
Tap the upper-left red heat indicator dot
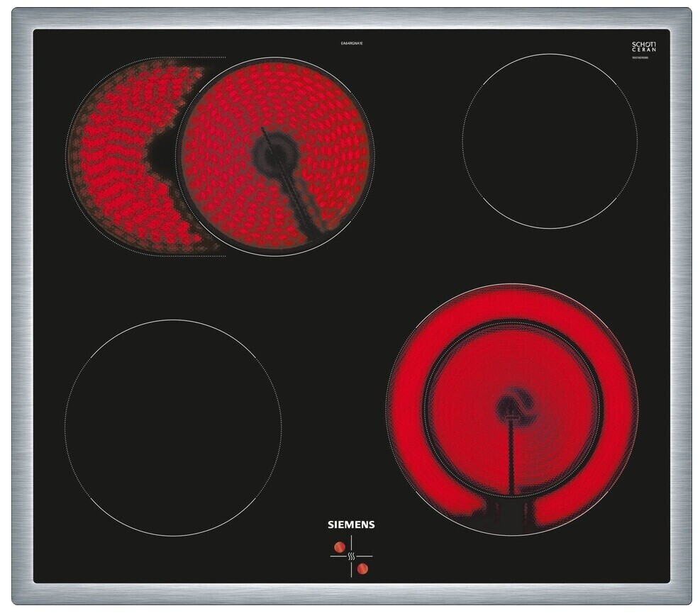click(339, 546)
